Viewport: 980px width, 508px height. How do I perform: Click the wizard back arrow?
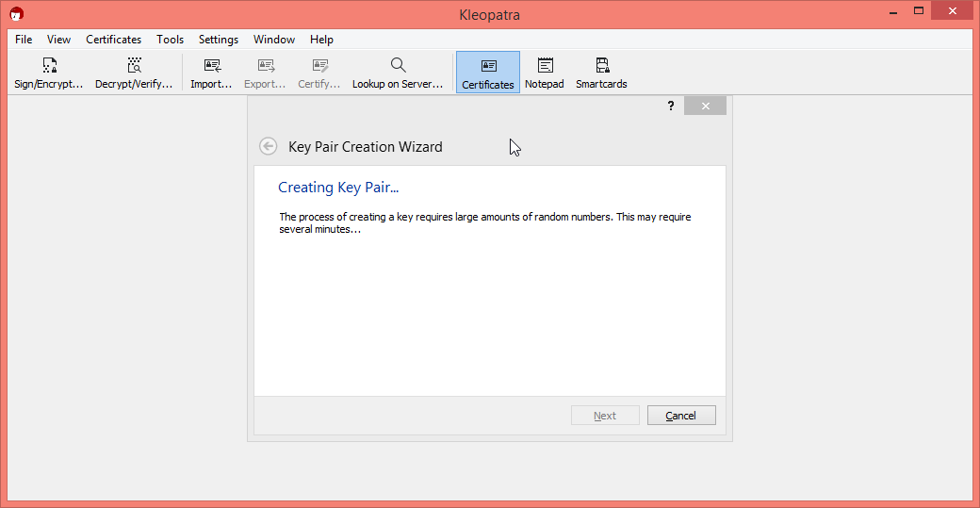tap(269, 146)
